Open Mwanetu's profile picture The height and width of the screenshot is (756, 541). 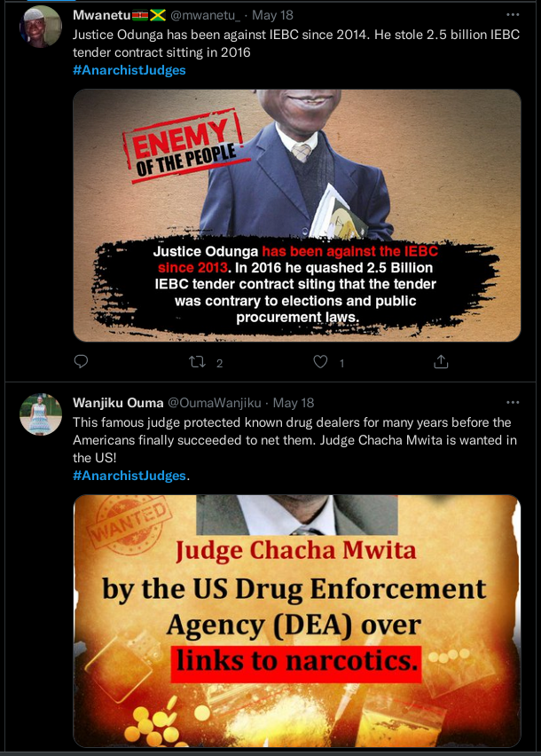[41, 27]
